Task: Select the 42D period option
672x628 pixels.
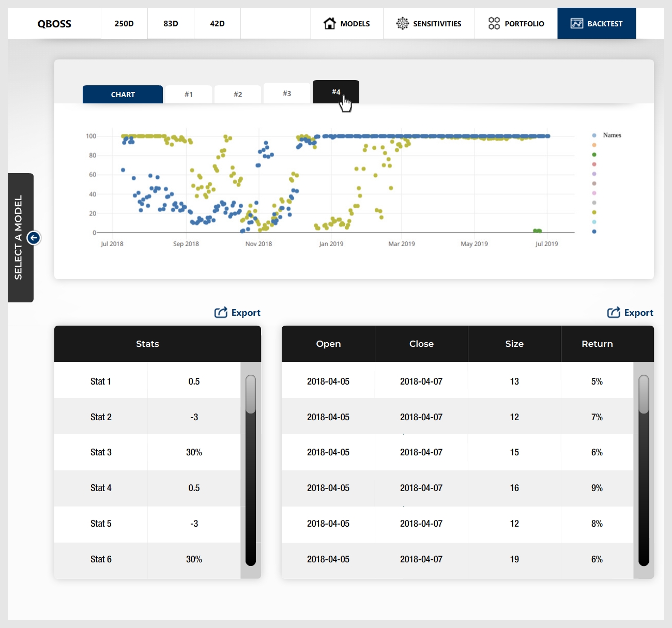Action: point(217,24)
